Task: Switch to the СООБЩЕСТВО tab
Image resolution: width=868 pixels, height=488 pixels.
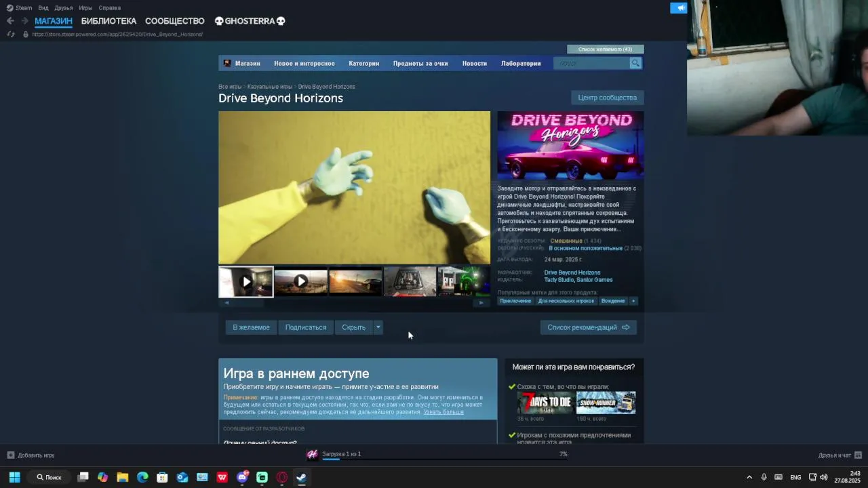Action: point(174,21)
